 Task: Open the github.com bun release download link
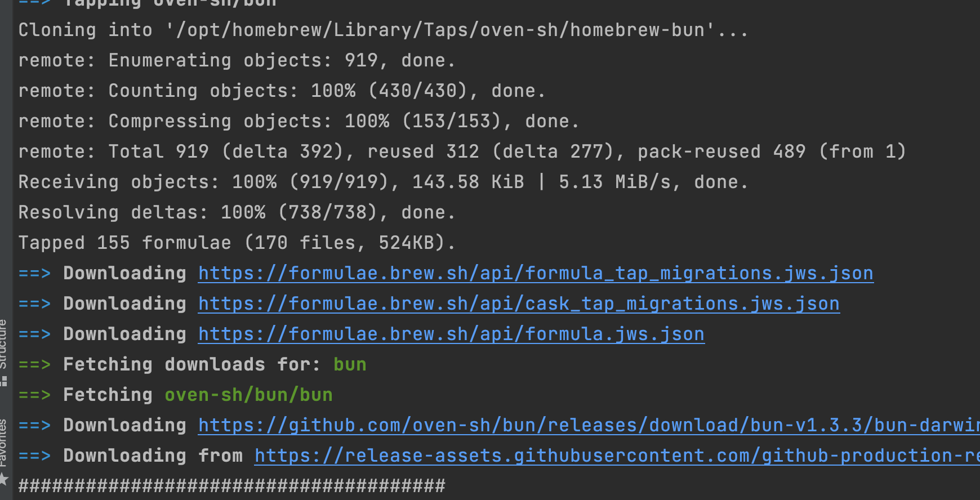point(586,426)
